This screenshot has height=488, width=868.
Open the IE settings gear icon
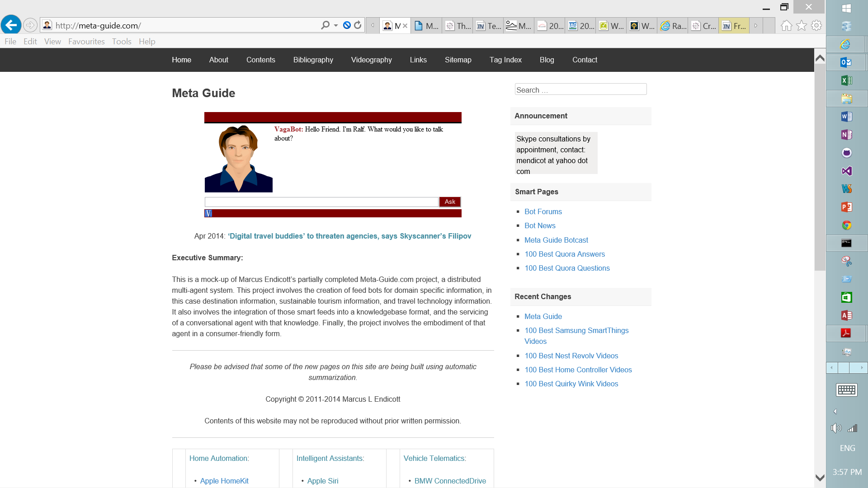coord(816,26)
